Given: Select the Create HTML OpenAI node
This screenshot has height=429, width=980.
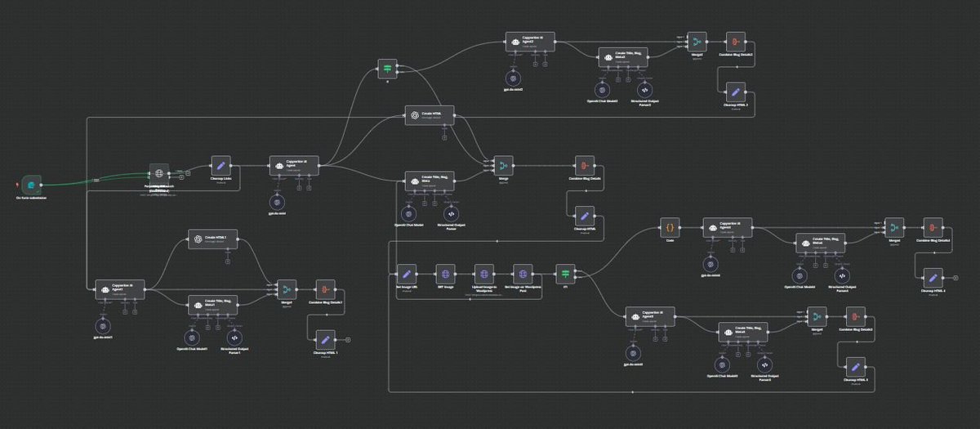Looking at the screenshot, I should pos(430,115).
